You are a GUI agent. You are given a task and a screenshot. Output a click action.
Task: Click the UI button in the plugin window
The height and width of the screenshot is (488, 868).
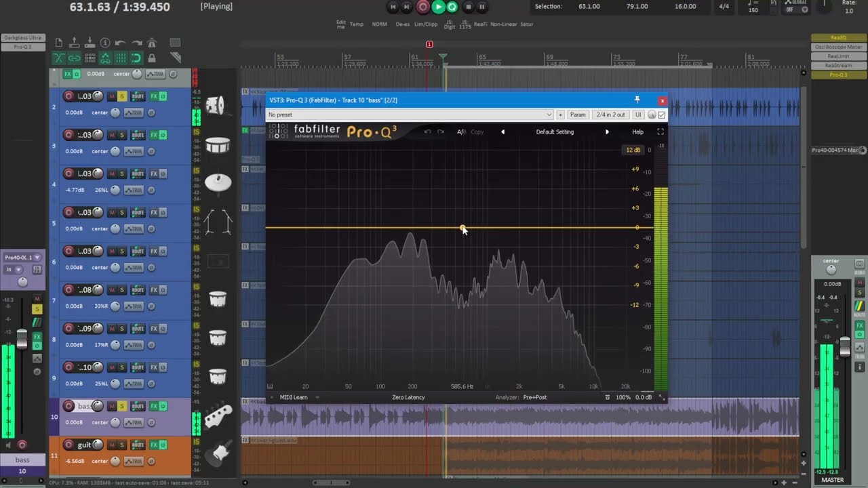click(638, 115)
